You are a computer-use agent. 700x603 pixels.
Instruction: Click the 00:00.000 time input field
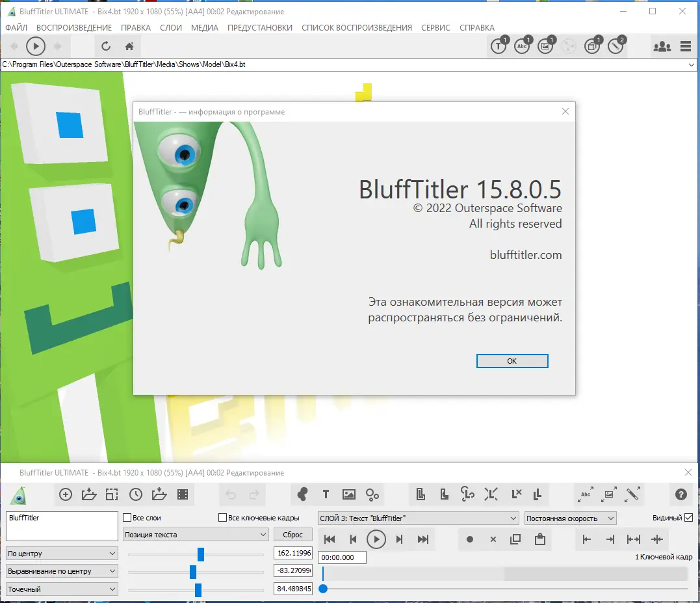pyautogui.click(x=343, y=557)
